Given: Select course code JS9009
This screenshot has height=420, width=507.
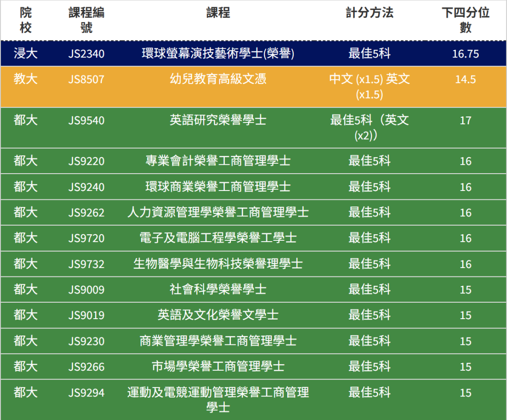Looking at the screenshot, I should click(x=86, y=290).
